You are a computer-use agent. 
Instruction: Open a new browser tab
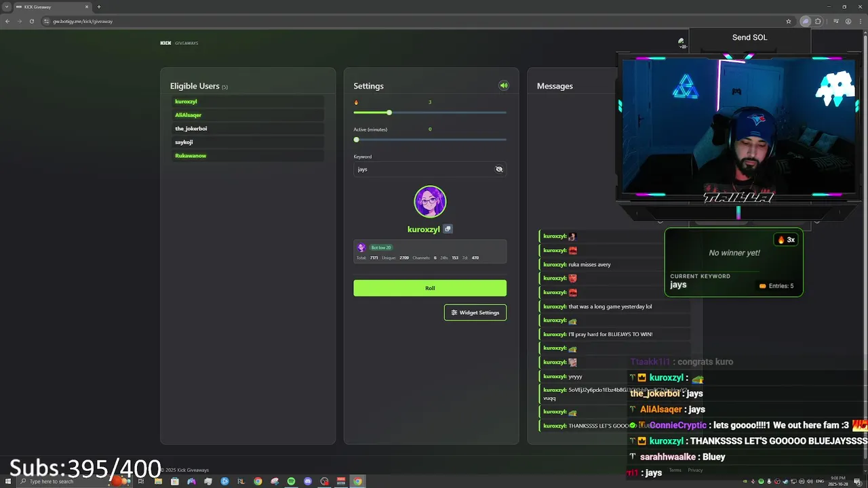pyautogui.click(x=99, y=7)
